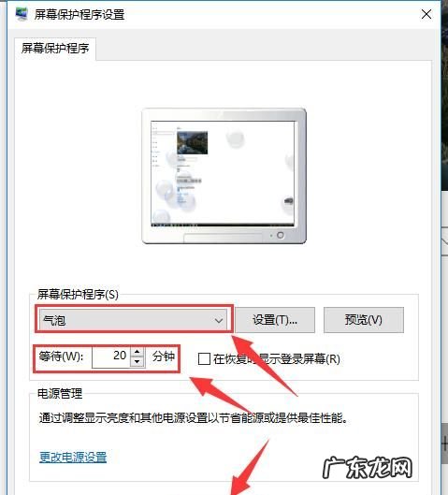Click the 预览(V) preview button
448x495 pixels.
[x=364, y=320]
